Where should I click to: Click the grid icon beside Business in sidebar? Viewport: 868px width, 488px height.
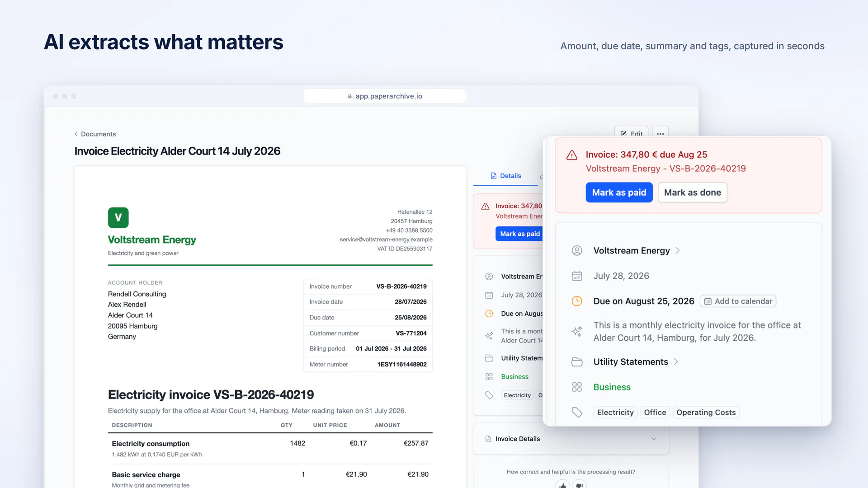click(x=489, y=377)
